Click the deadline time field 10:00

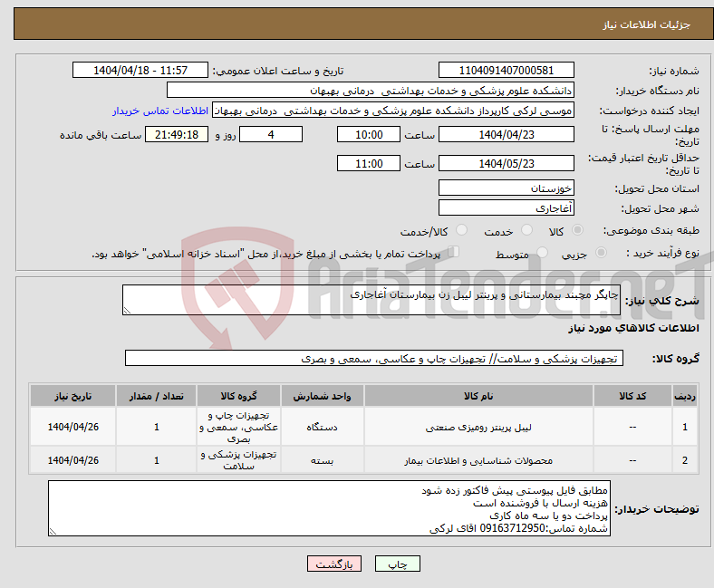[369, 135]
